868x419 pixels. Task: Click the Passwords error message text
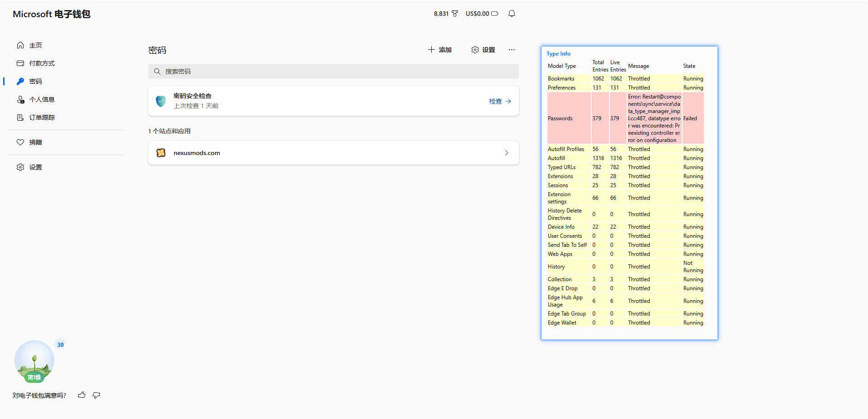pyautogui.click(x=654, y=118)
